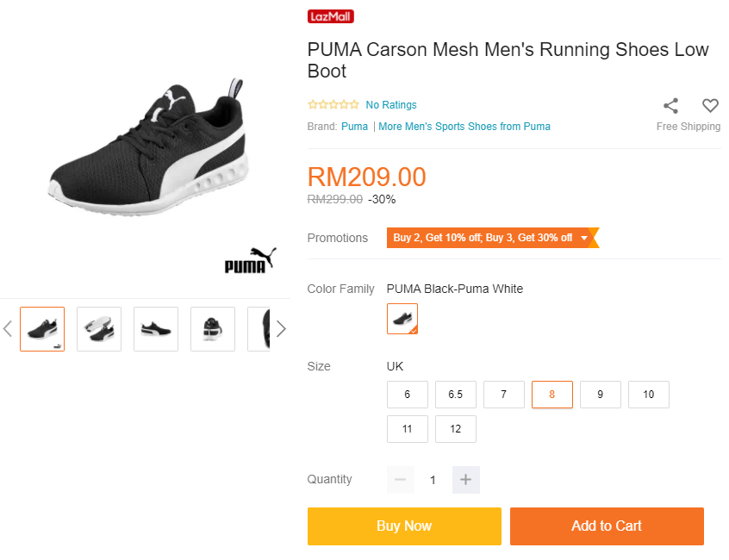
Task: Click Add to Cart
Action: pos(607,526)
